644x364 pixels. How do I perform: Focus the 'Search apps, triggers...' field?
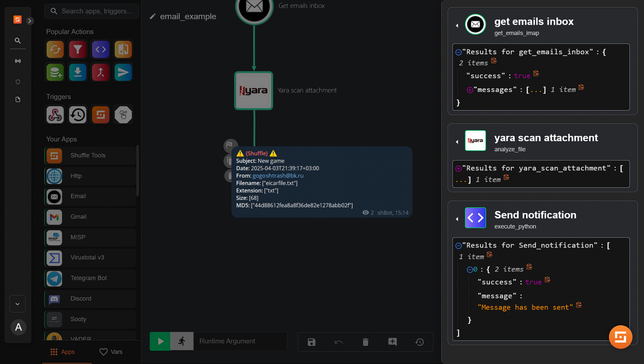92,11
